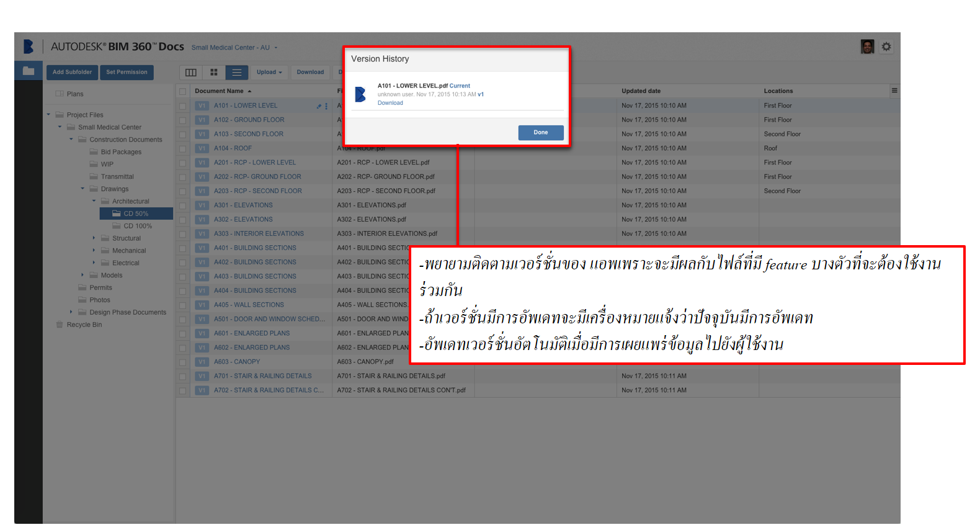Open the Electrical folder
The image size is (980, 530).
125,263
